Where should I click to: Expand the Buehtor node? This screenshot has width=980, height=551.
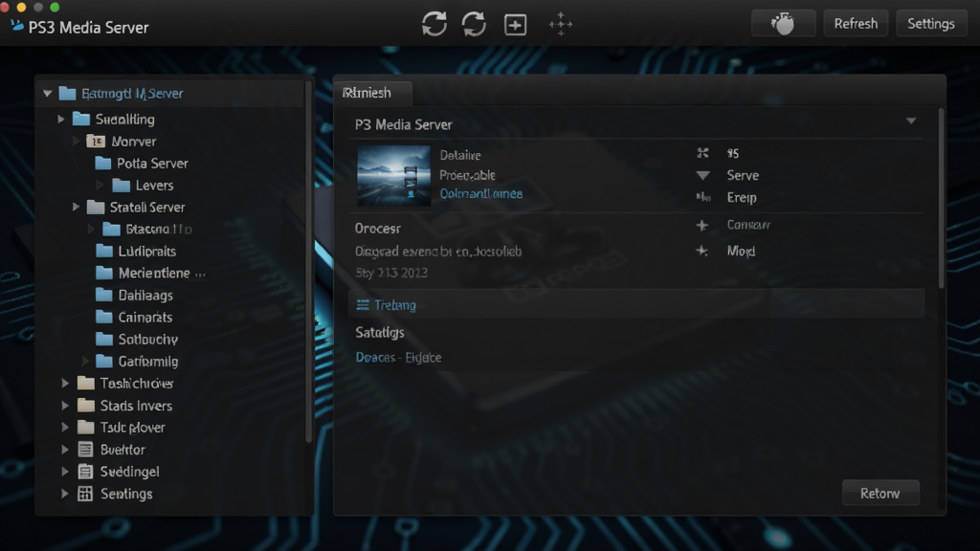(65, 450)
